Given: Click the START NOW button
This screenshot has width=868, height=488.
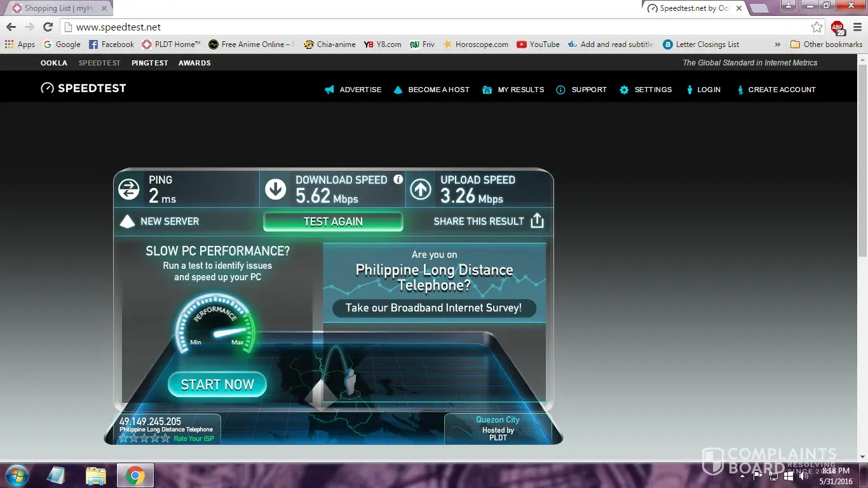Looking at the screenshot, I should click(x=217, y=384).
